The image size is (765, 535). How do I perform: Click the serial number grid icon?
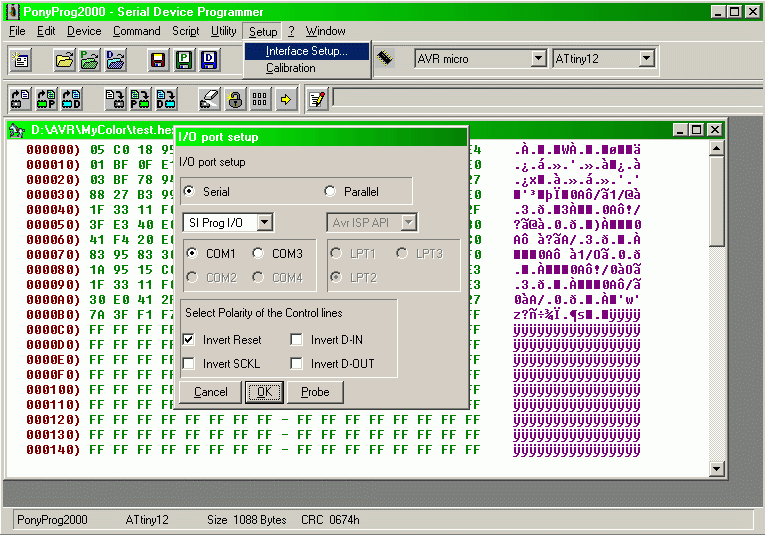260,99
